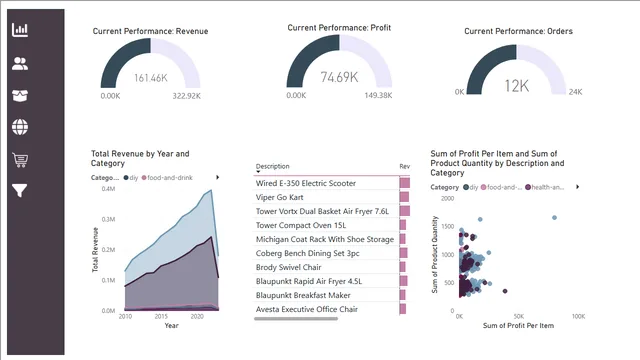The width and height of the screenshot is (640, 360).
Task: Select health-an legend item in scatter chart
Action: click(545, 187)
